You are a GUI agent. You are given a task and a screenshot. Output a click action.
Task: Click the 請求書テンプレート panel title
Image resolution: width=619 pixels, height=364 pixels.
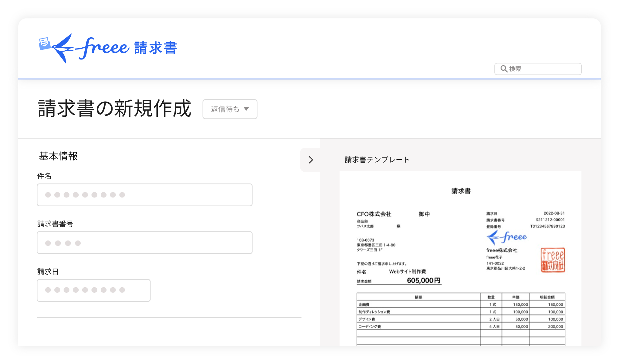click(x=377, y=160)
